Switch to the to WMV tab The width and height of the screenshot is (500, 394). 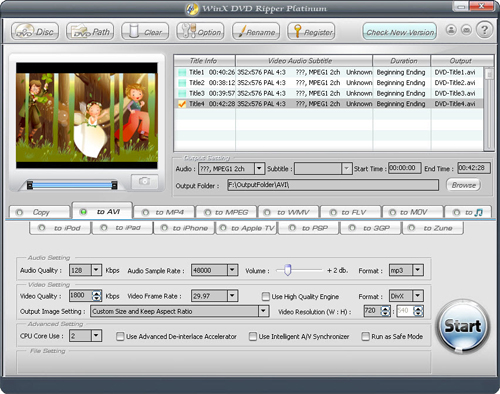click(x=288, y=212)
